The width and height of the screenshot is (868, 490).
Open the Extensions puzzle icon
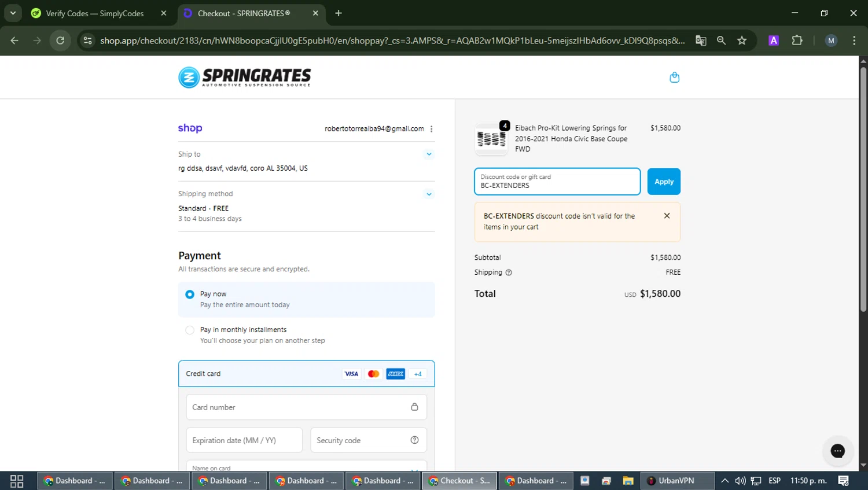pos(797,40)
